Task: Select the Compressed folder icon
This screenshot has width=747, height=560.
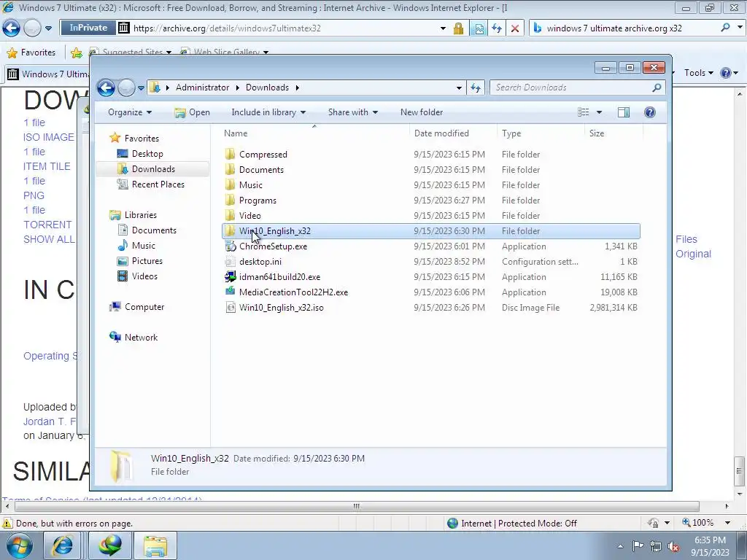Action: point(231,155)
